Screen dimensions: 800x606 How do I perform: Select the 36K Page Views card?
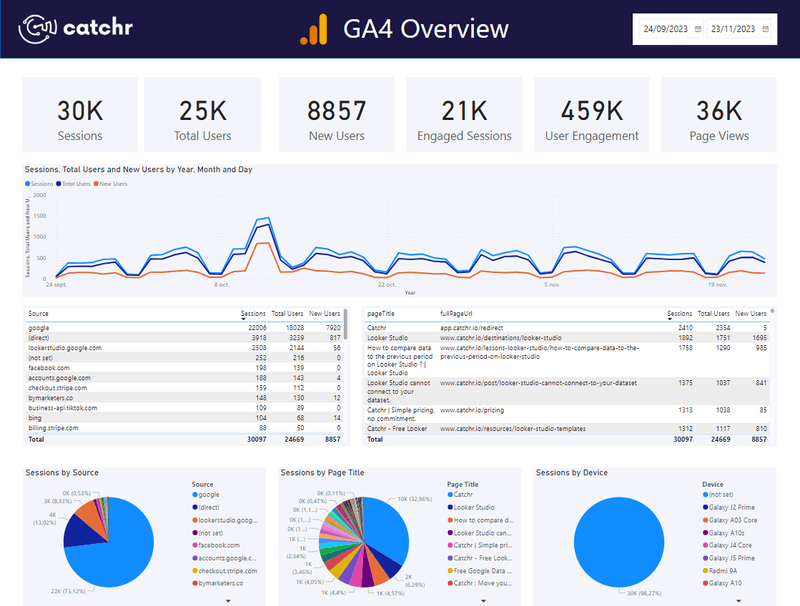[x=719, y=115]
